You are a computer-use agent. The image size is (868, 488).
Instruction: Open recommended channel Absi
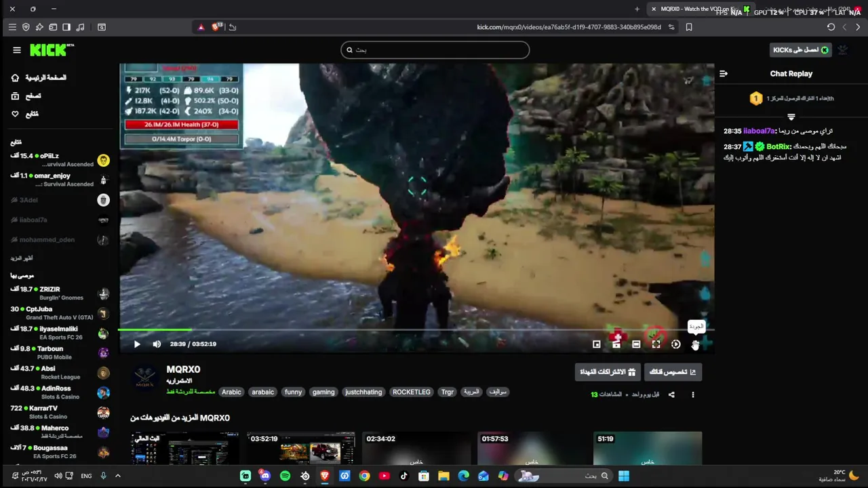60,373
